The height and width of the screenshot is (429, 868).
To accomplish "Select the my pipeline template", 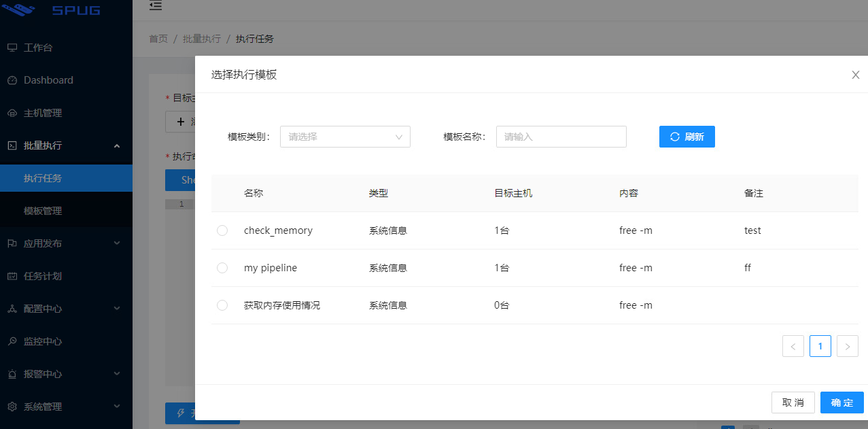I will pos(222,267).
